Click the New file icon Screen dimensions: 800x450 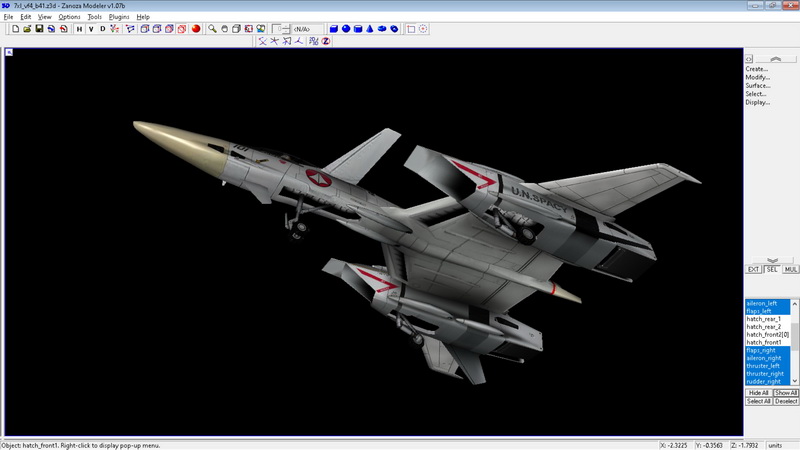[x=15, y=29]
